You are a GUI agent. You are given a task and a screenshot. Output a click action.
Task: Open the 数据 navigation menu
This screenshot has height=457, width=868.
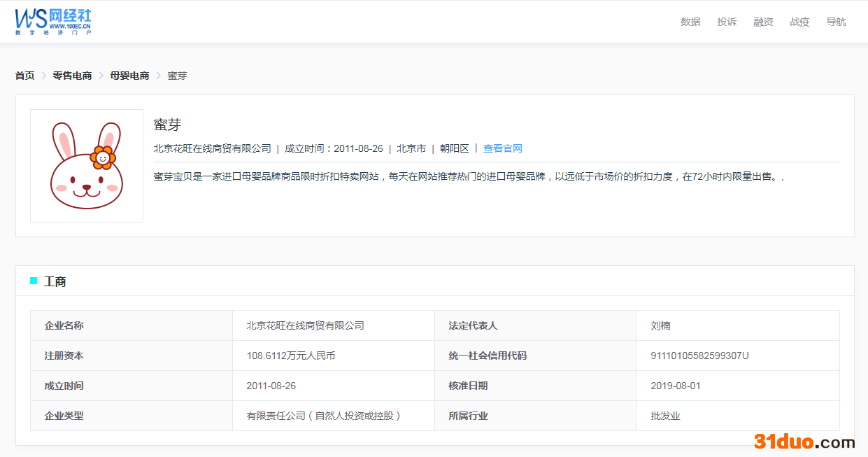(690, 22)
